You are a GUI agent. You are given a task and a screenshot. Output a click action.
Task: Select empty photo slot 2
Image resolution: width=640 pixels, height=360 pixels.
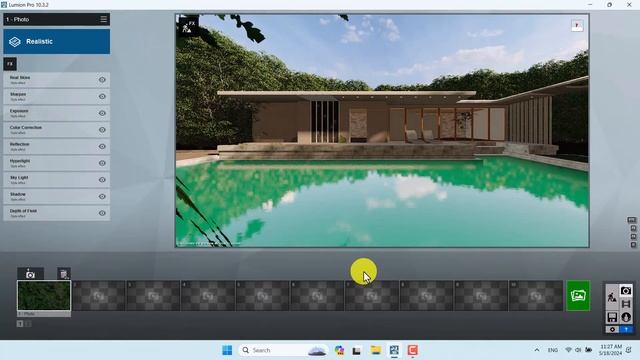point(99,296)
